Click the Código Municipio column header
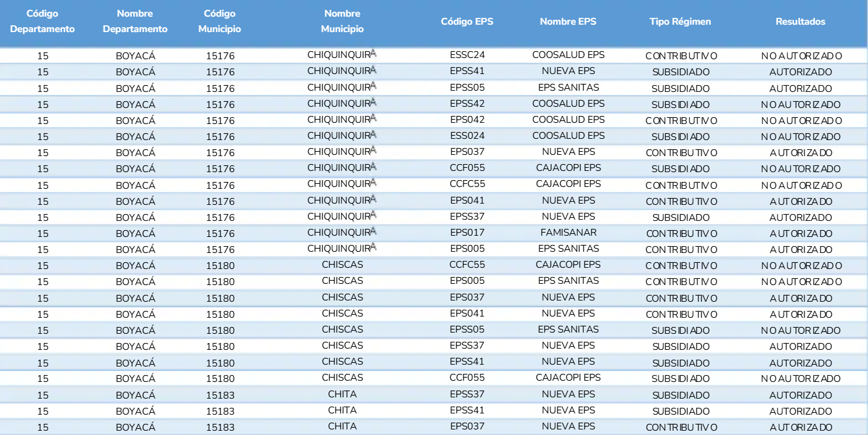 (x=220, y=21)
